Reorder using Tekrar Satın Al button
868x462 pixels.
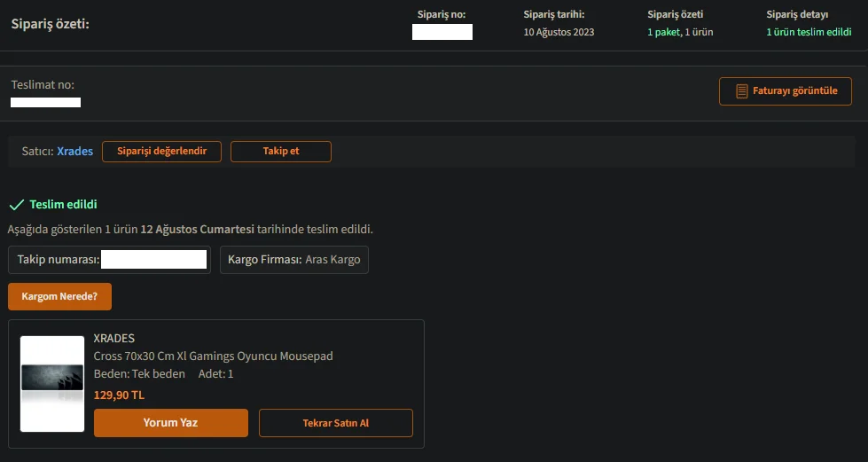pyautogui.click(x=335, y=423)
